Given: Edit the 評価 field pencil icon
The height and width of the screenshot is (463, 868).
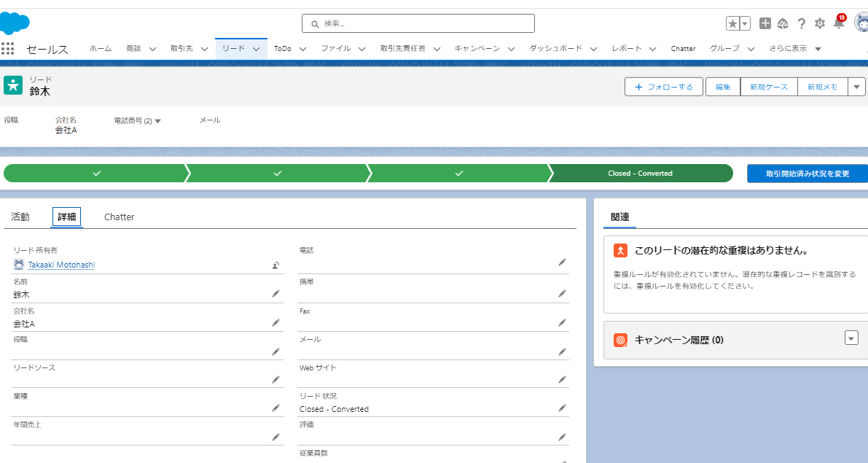Looking at the screenshot, I should pos(562,437).
